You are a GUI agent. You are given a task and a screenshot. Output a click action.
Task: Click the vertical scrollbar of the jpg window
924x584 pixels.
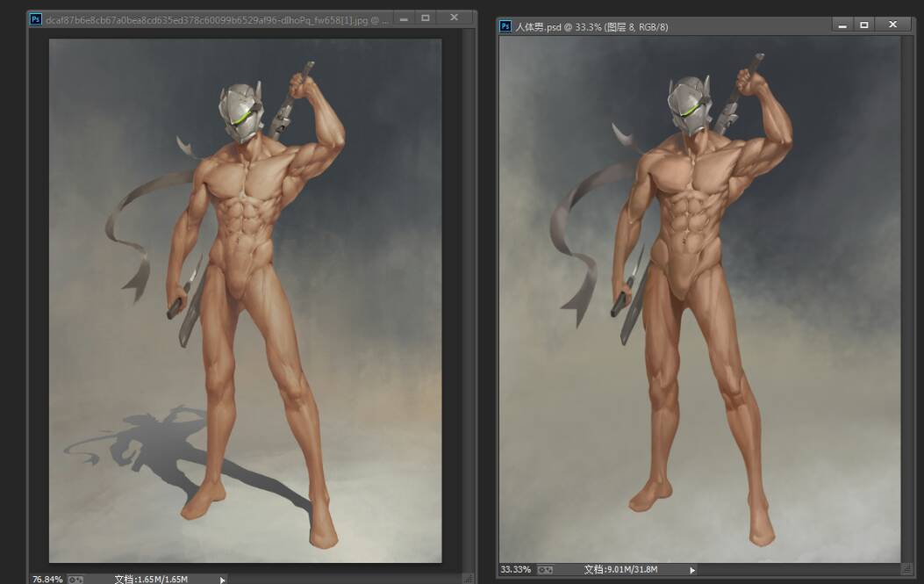point(469,299)
